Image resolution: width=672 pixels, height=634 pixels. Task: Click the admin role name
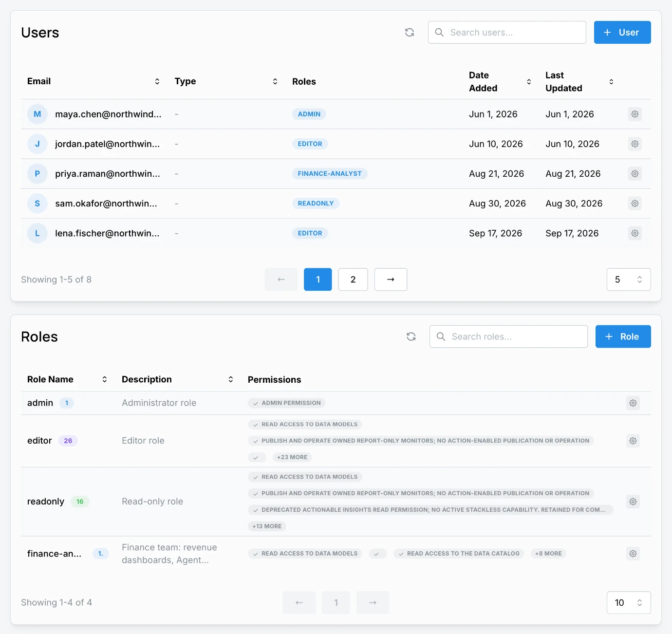click(x=40, y=403)
